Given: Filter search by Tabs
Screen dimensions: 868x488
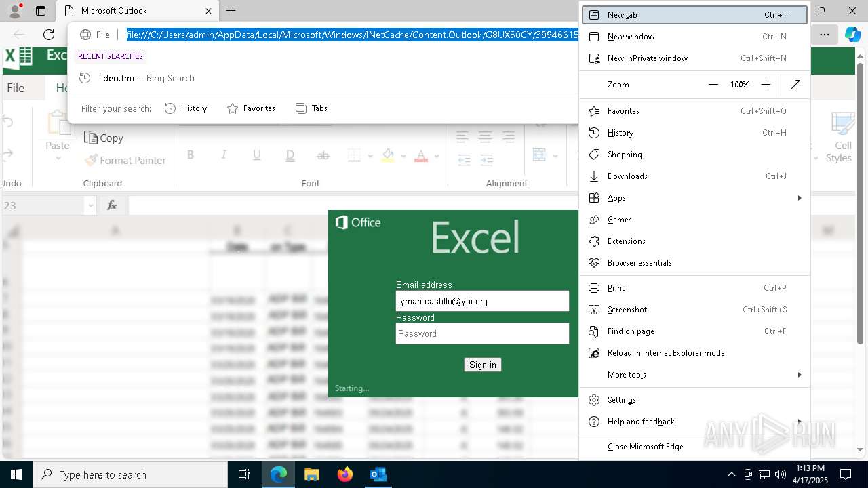Looking at the screenshot, I should tap(311, 108).
